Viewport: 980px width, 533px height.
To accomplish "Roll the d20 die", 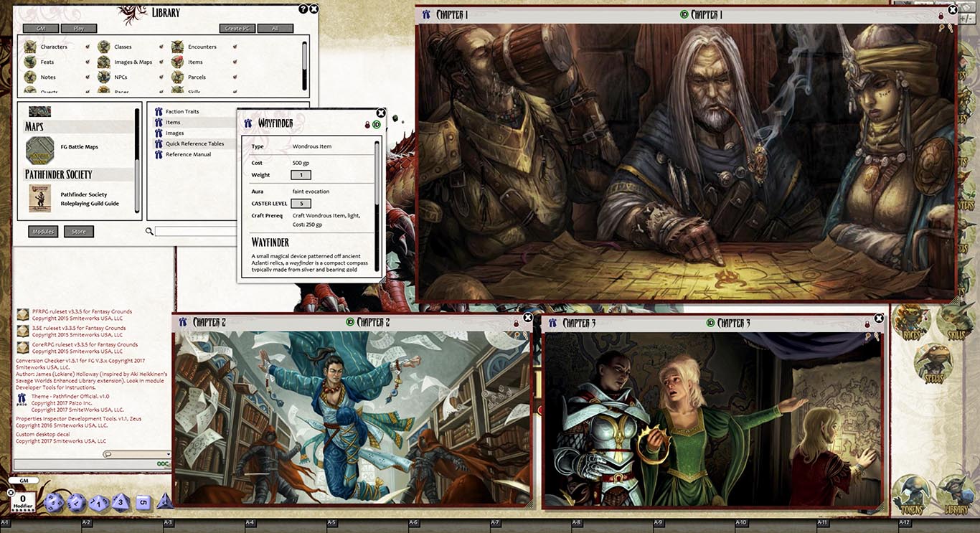I will [x=55, y=504].
